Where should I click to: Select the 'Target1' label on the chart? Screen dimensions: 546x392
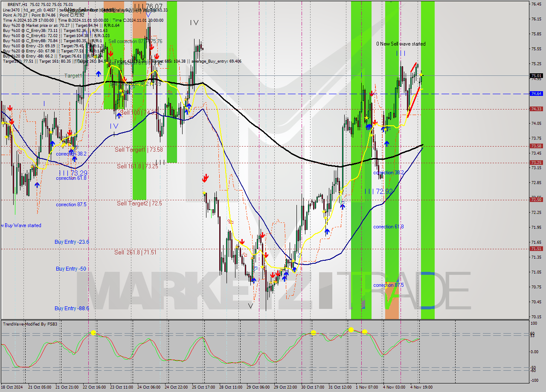pyautogui.click(x=73, y=75)
